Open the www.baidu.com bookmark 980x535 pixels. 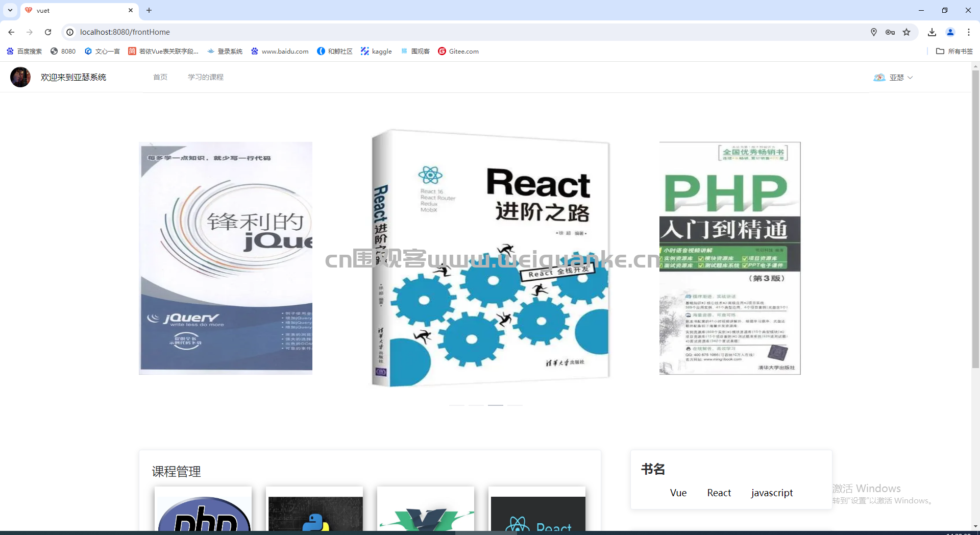tap(280, 51)
